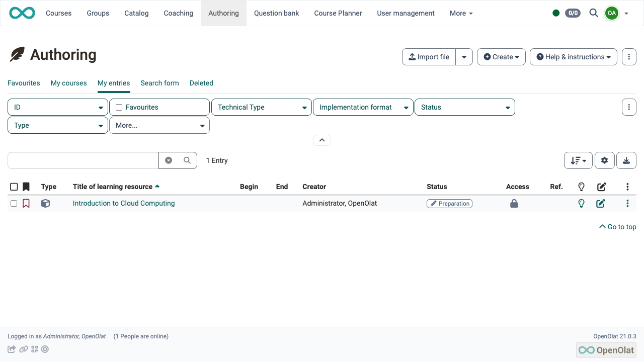Image resolution: width=644 pixels, height=362 pixels.
Task: Expand the Technical Type filter dropdown
Action: 262,107
